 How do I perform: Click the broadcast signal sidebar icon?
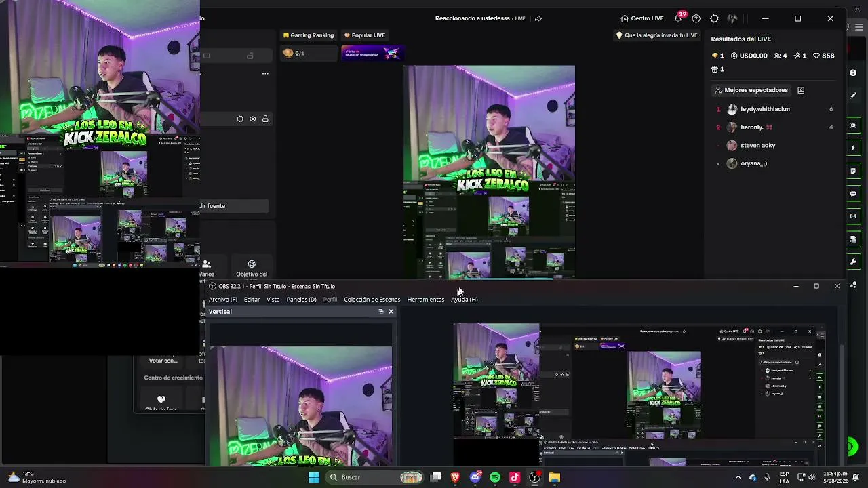pos(853,216)
